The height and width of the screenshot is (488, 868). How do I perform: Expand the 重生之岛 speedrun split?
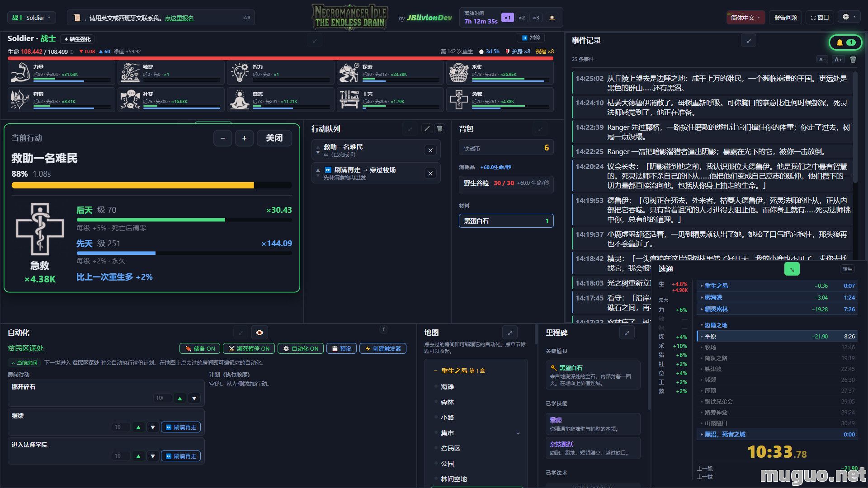[777, 286]
